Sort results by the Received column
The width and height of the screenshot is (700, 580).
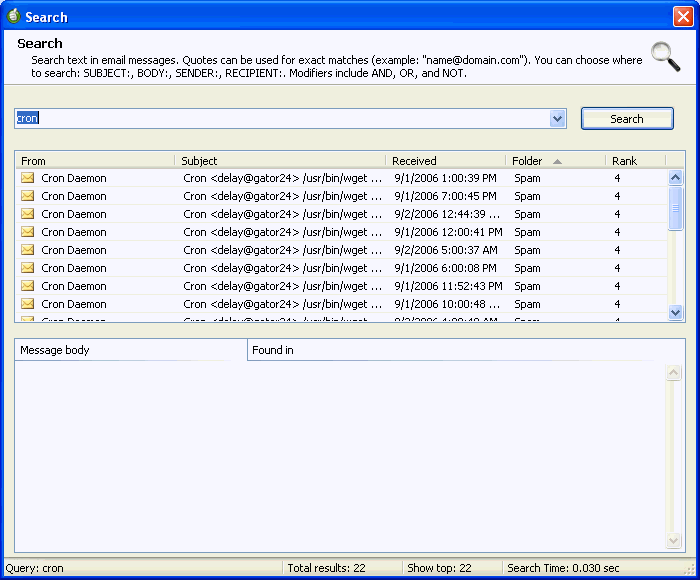tap(446, 161)
